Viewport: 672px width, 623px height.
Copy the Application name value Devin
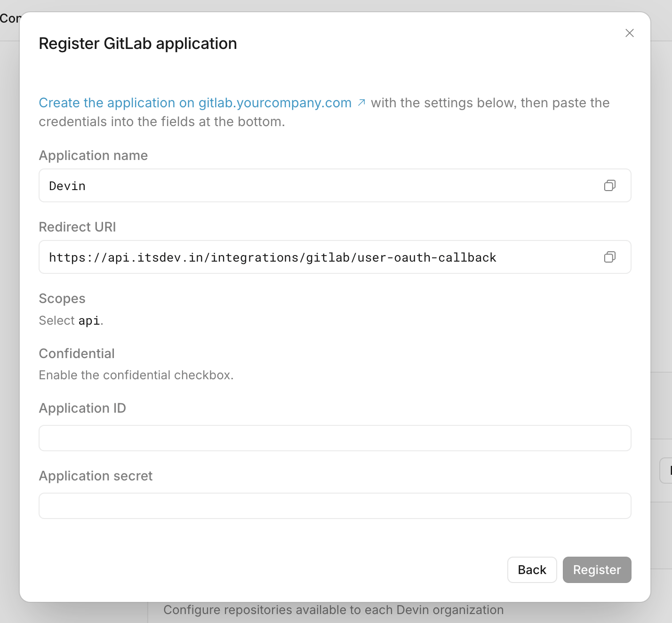tap(609, 185)
